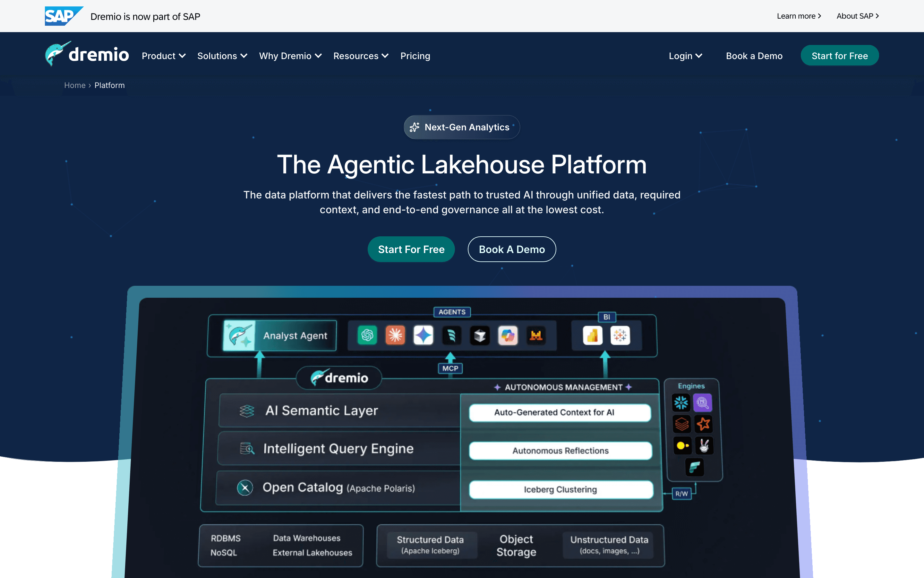Expand the Product menu
This screenshot has height=578, width=924.
pos(164,56)
